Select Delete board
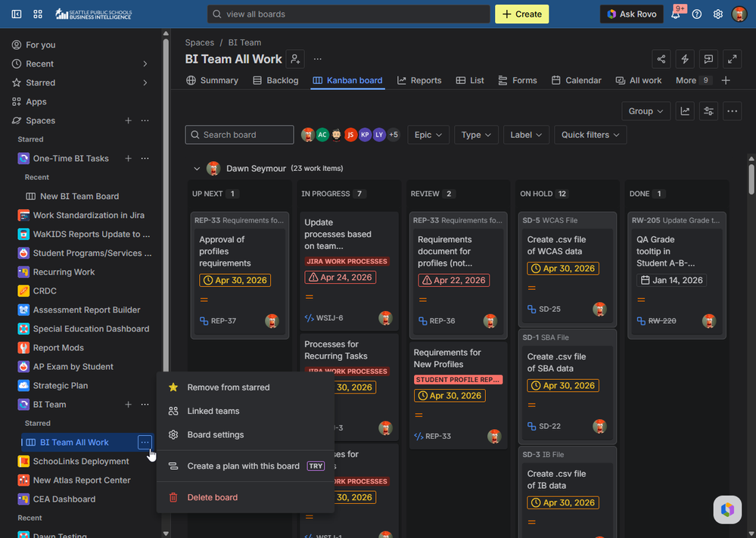756x538 pixels. click(245, 497)
